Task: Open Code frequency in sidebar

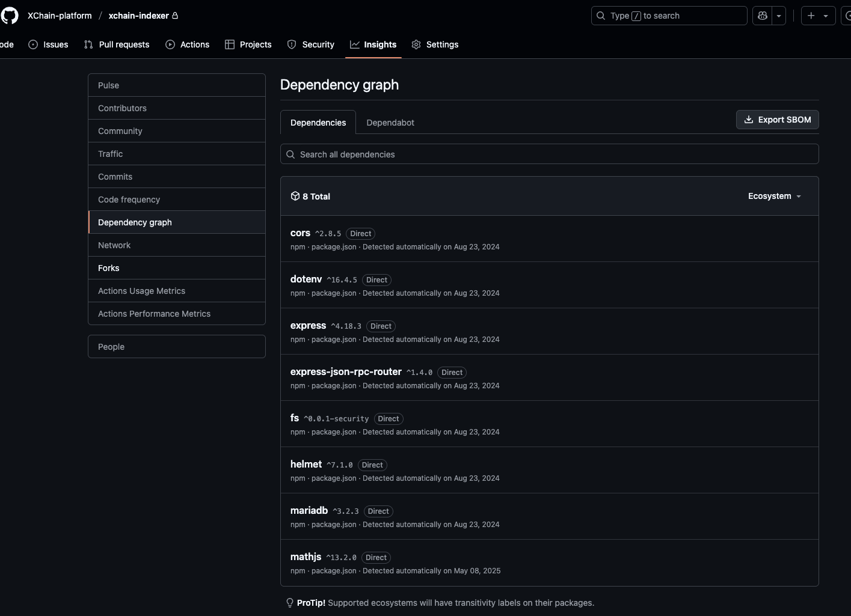Action: click(x=177, y=200)
